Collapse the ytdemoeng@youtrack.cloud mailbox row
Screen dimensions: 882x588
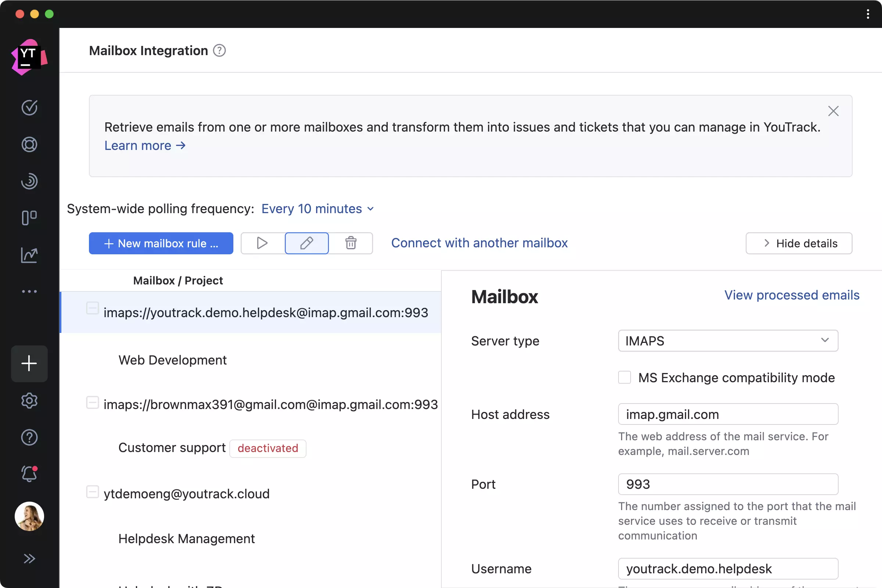click(93, 492)
